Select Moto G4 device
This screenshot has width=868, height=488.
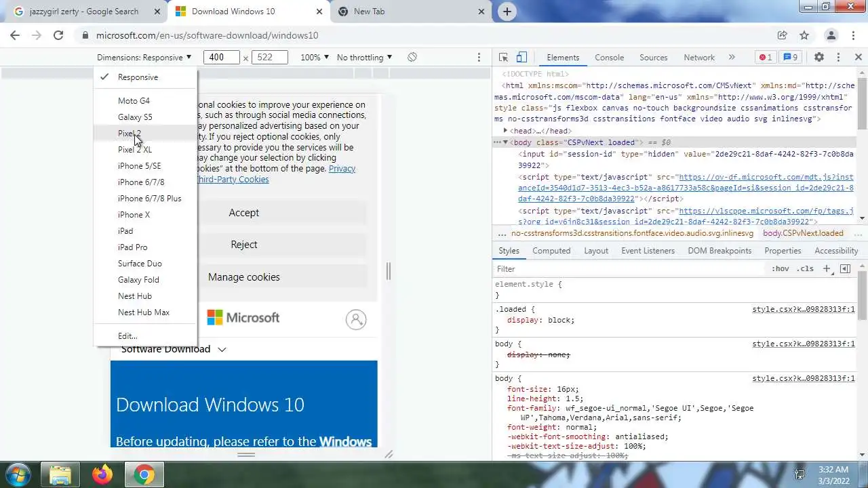(x=145, y=101)
